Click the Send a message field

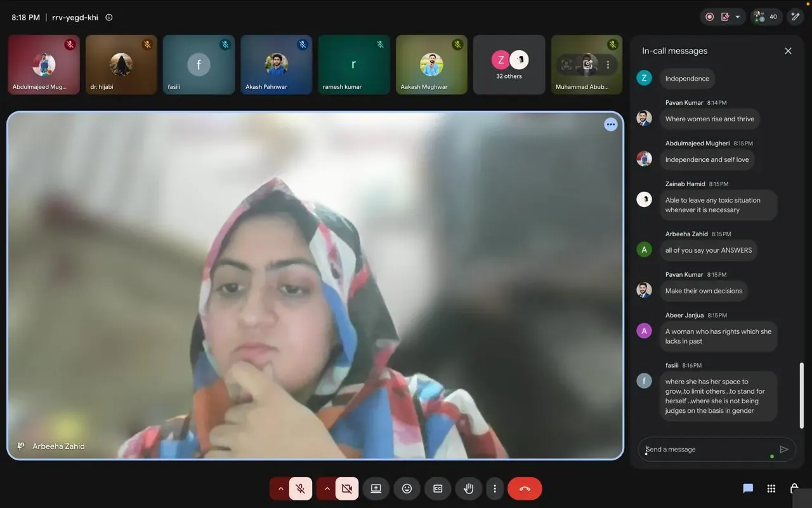point(716,450)
